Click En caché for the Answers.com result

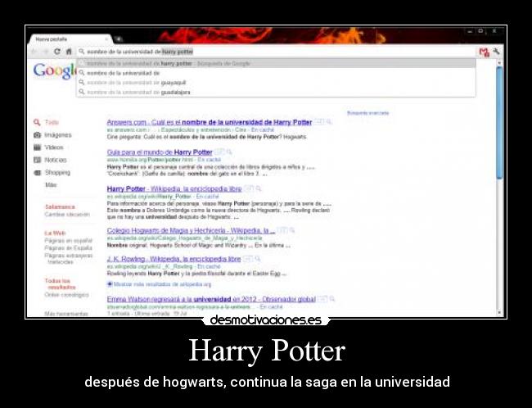click(262, 129)
